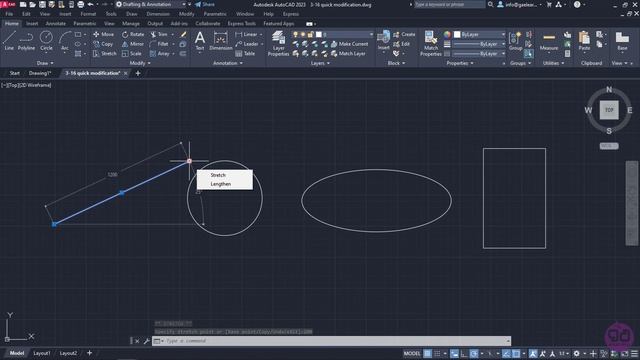
Task: Open the Express Tools ribbon tab
Action: (x=242, y=24)
